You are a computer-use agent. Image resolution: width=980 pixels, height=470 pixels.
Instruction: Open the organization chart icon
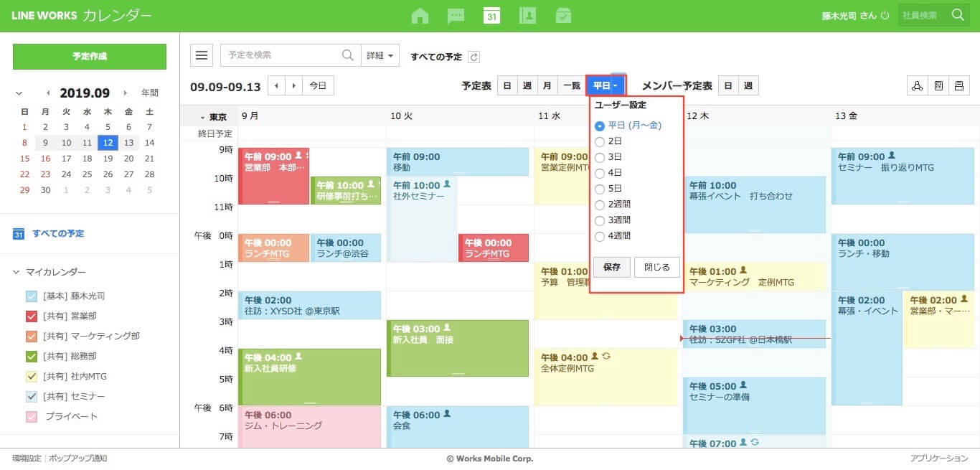click(917, 86)
